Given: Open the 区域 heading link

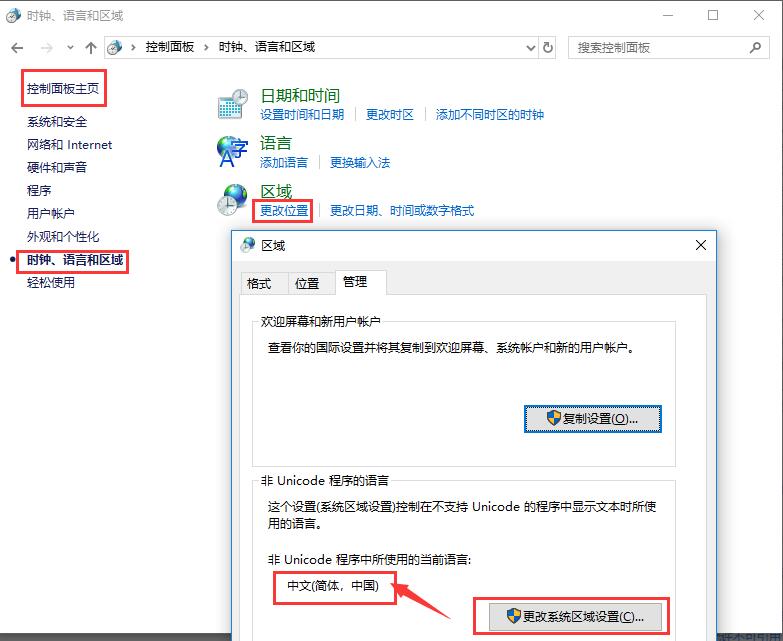Looking at the screenshot, I should pyautogui.click(x=276, y=191).
